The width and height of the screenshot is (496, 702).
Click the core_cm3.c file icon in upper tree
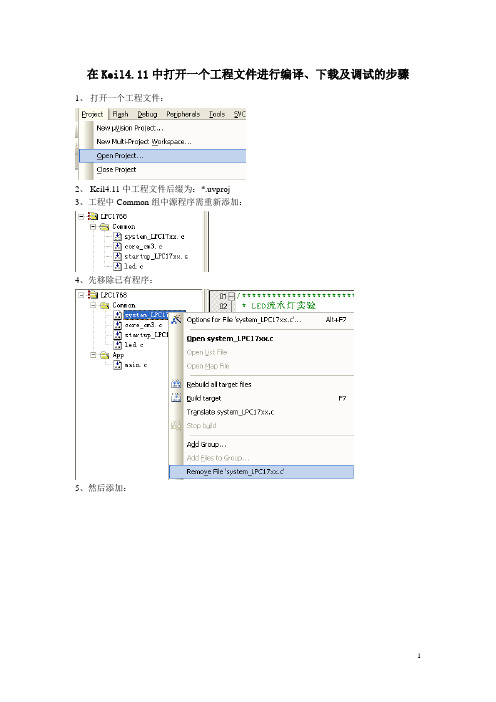click(117, 246)
